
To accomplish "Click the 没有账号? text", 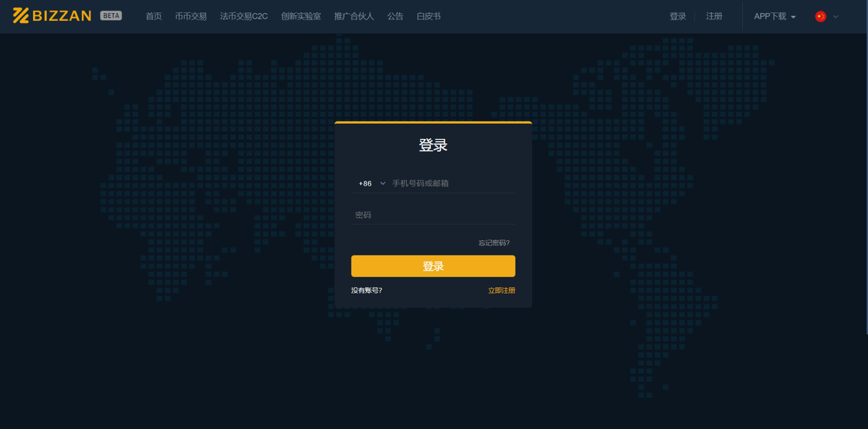I will (x=367, y=291).
